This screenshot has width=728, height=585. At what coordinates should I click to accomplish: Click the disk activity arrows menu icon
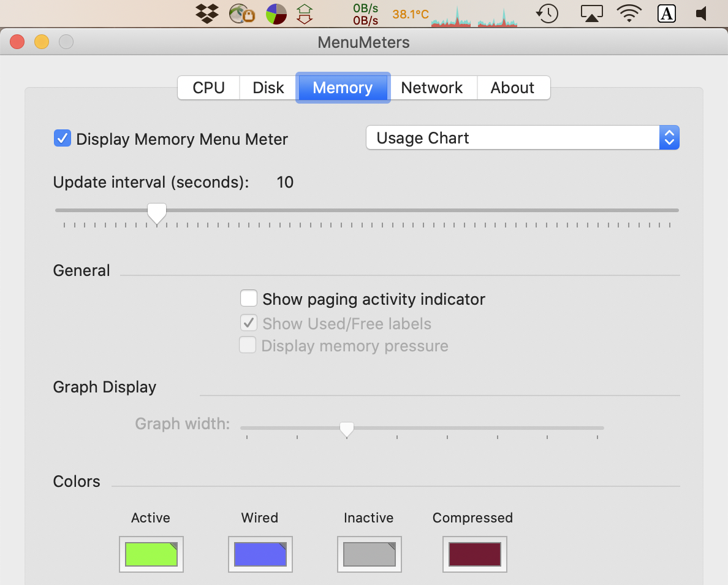click(305, 14)
